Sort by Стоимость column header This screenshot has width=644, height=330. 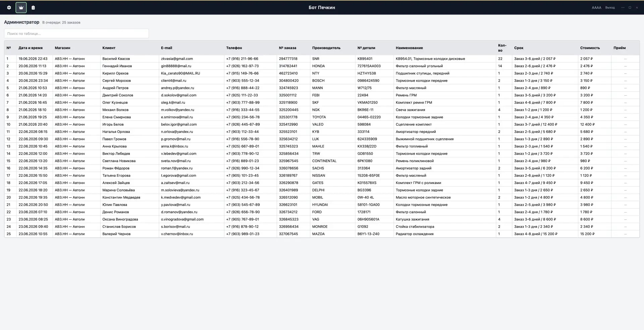click(590, 48)
